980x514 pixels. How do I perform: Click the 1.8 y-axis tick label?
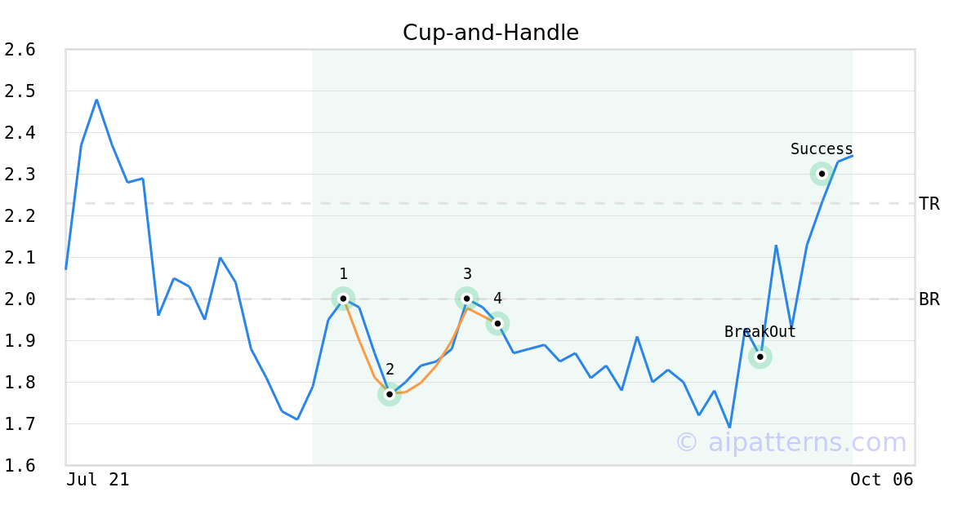pyautogui.click(x=20, y=383)
